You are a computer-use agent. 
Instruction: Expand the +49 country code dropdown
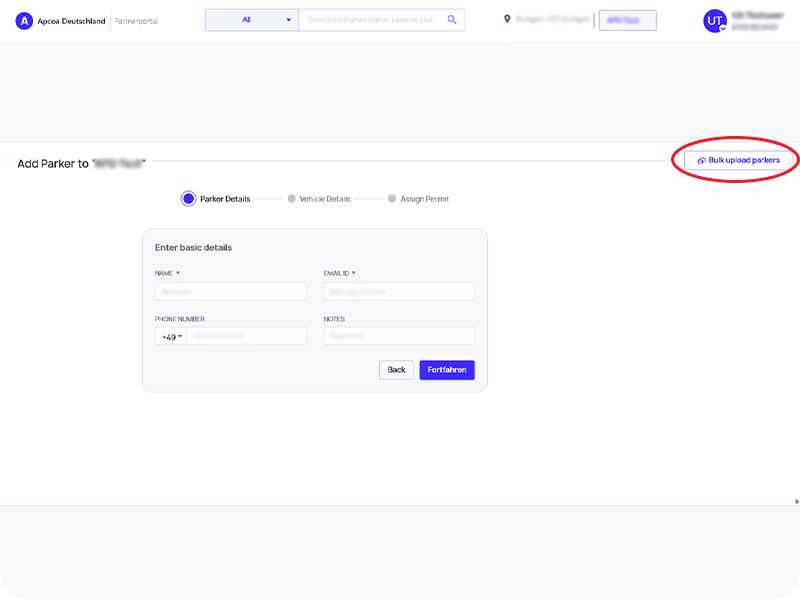click(173, 337)
